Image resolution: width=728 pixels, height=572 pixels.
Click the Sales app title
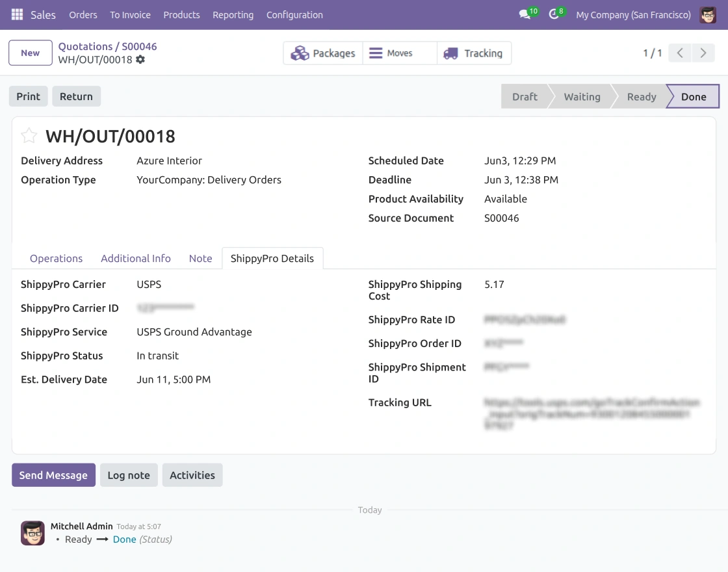[43, 15]
